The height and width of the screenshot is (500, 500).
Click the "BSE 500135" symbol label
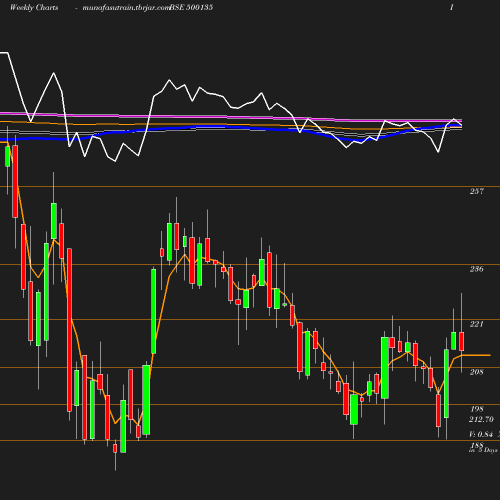point(191,7)
